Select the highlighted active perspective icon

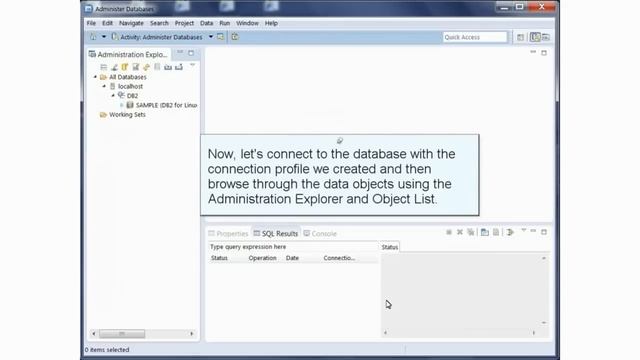pos(535,37)
